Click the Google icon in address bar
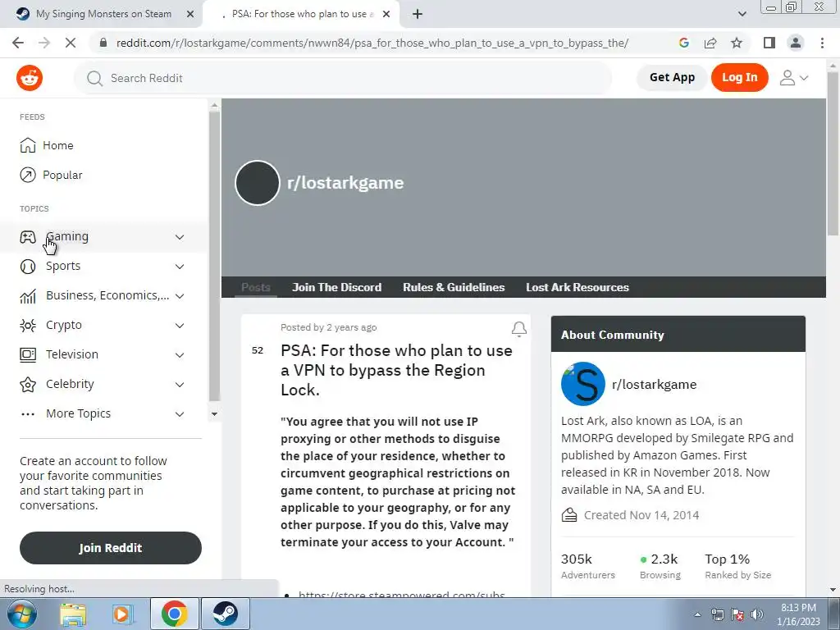840x630 pixels. pyautogui.click(x=683, y=43)
